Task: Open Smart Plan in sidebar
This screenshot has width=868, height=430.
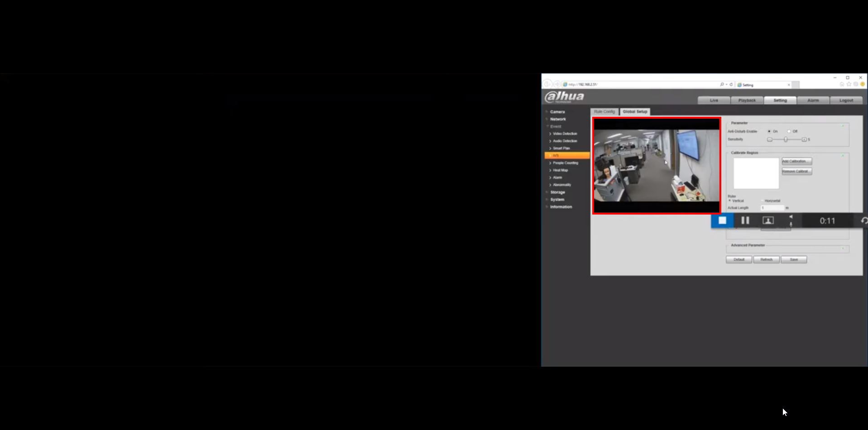Action: coord(561,148)
